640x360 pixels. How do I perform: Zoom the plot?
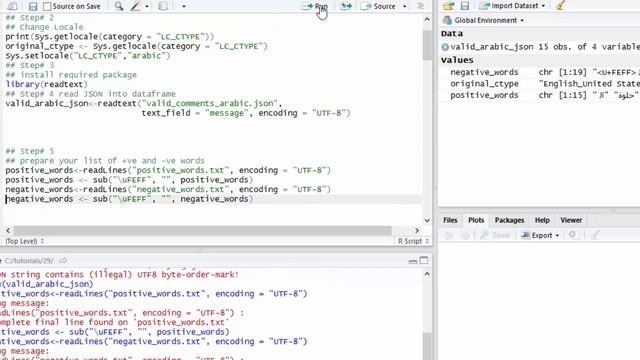coord(495,236)
